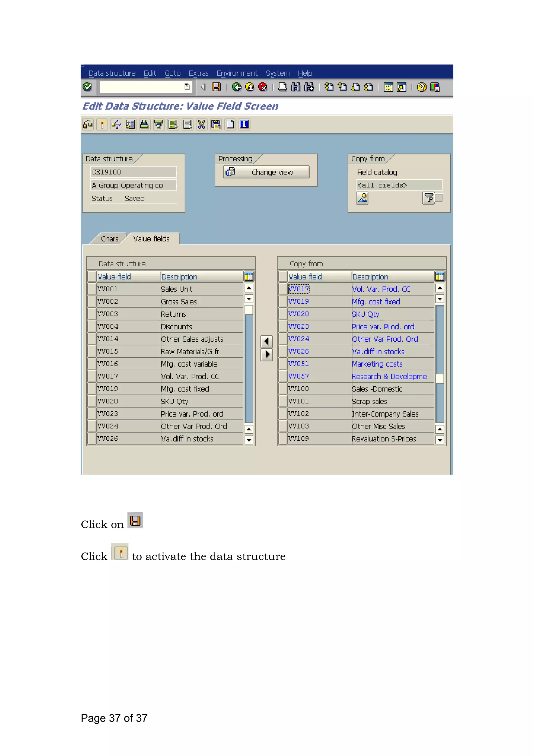Toggle row selector for VV004 Discounts
534x756 pixels.
pos(92,326)
